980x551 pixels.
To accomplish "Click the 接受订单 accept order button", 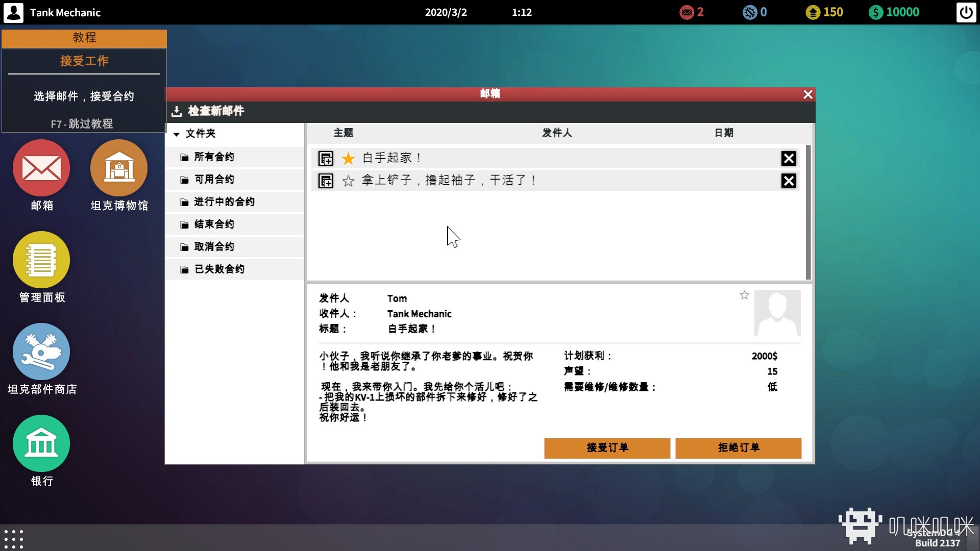I will pyautogui.click(x=607, y=448).
